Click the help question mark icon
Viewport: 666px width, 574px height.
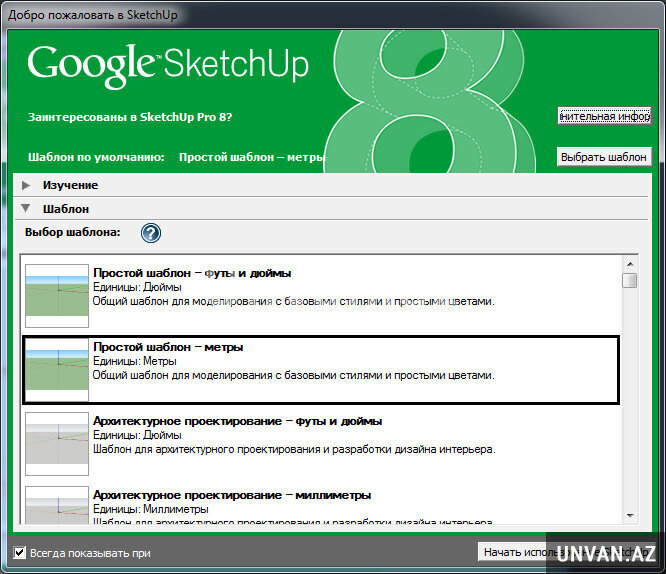[151, 233]
